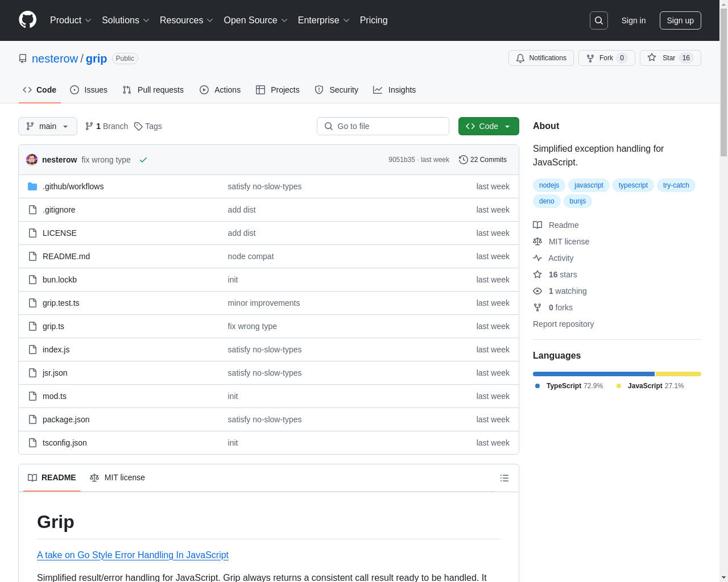Click the branch icon beside 1 Branch
The width and height of the screenshot is (728, 582).
click(x=89, y=126)
